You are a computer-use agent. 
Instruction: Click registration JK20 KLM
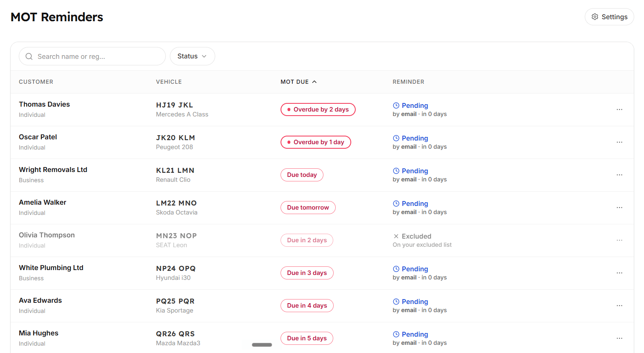(x=176, y=138)
